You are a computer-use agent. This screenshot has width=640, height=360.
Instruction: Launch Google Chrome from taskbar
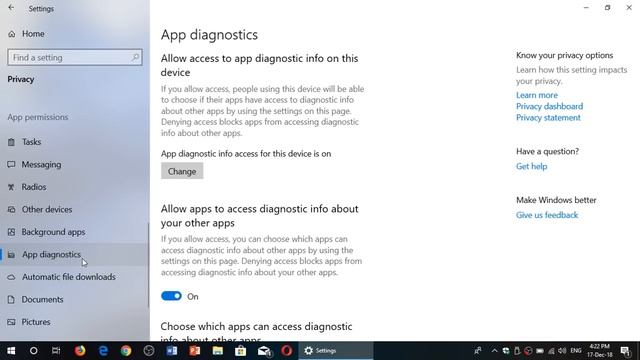[x=126, y=351]
